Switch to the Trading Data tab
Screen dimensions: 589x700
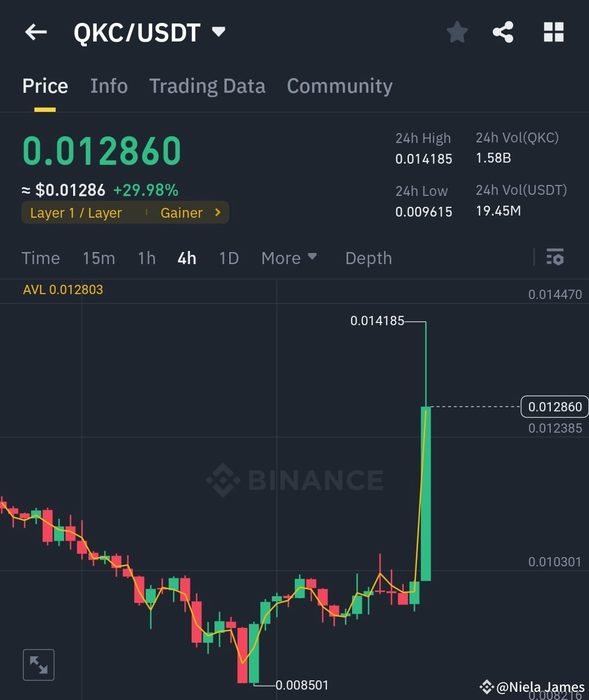pyautogui.click(x=207, y=86)
